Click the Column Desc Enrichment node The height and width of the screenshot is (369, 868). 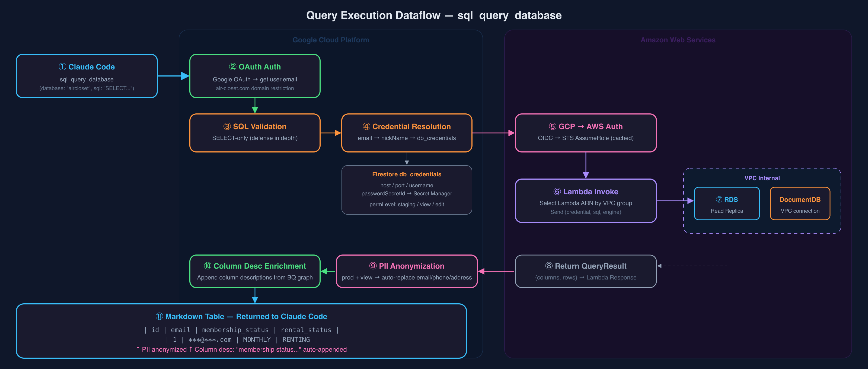point(255,271)
